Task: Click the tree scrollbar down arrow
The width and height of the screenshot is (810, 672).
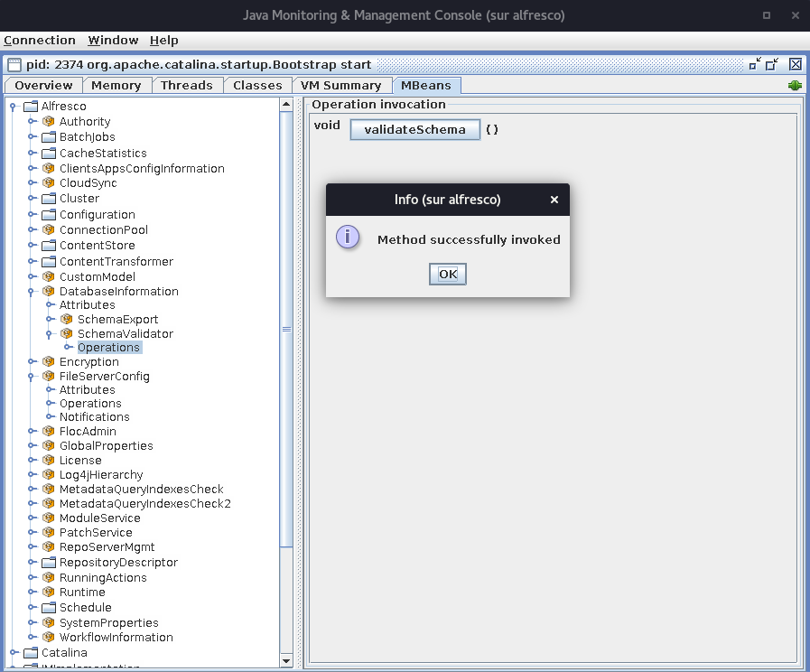Action: pyautogui.click(x=286, y=660)
